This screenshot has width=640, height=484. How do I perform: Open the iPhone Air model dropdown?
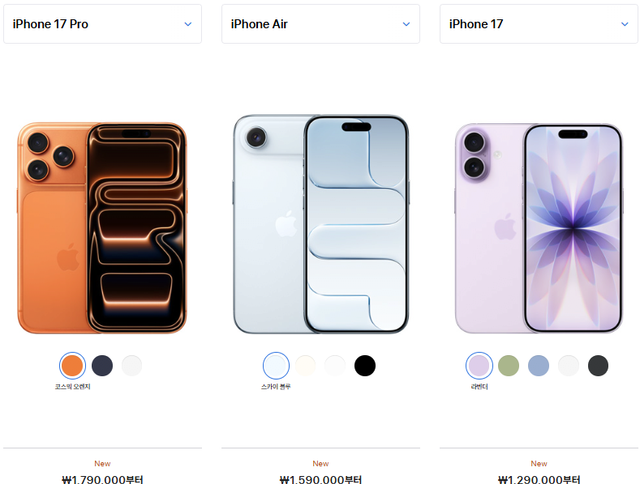[320, 24]
